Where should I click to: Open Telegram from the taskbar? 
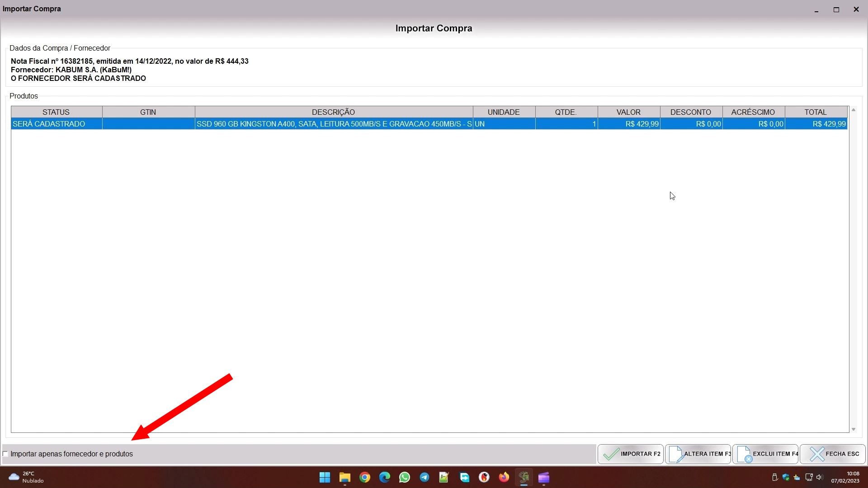[425, 478]
